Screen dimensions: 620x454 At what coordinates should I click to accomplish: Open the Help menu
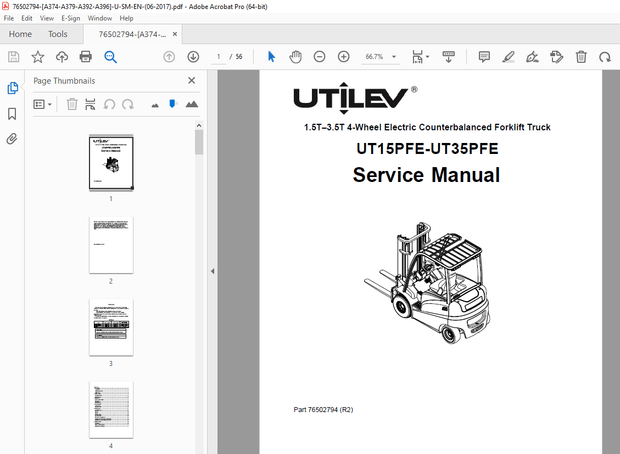(x=127, y=18)
